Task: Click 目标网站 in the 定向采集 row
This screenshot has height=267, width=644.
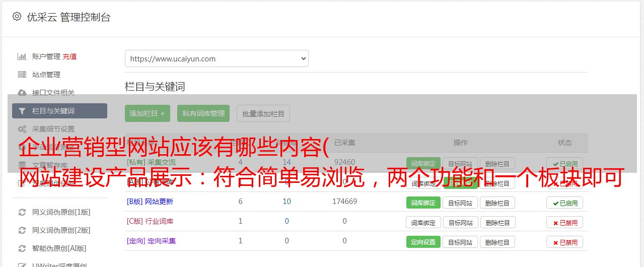Action: pyautogui.click(x=460, y=242)
